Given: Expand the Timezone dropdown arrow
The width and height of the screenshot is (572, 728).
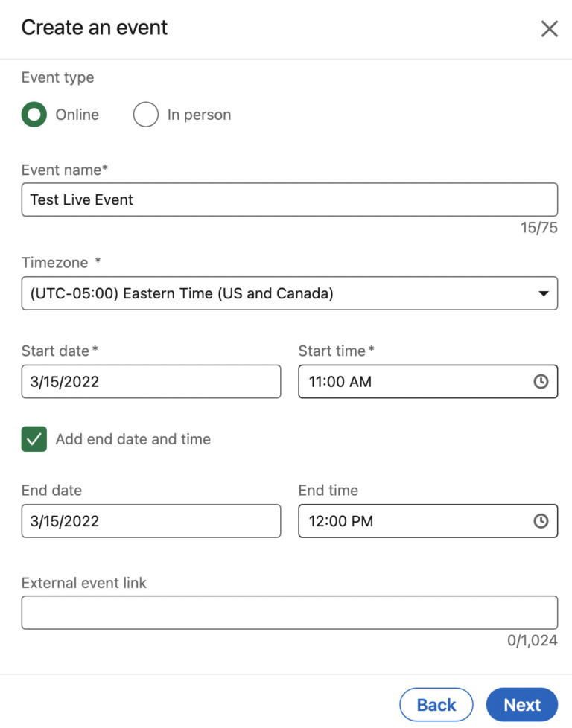Looking at the screenshot, I should 543,294.
